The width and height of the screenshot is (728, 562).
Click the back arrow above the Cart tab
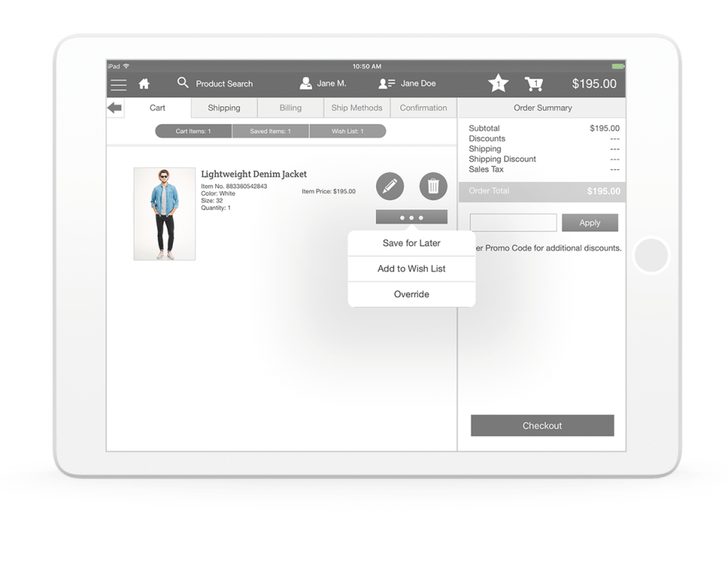pos(114,108)
